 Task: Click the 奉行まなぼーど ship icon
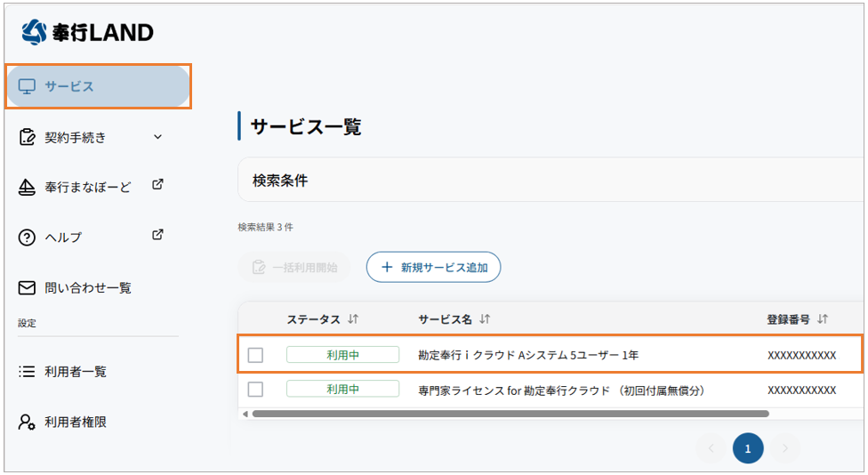pyautogui.click(x=27, y=187)
